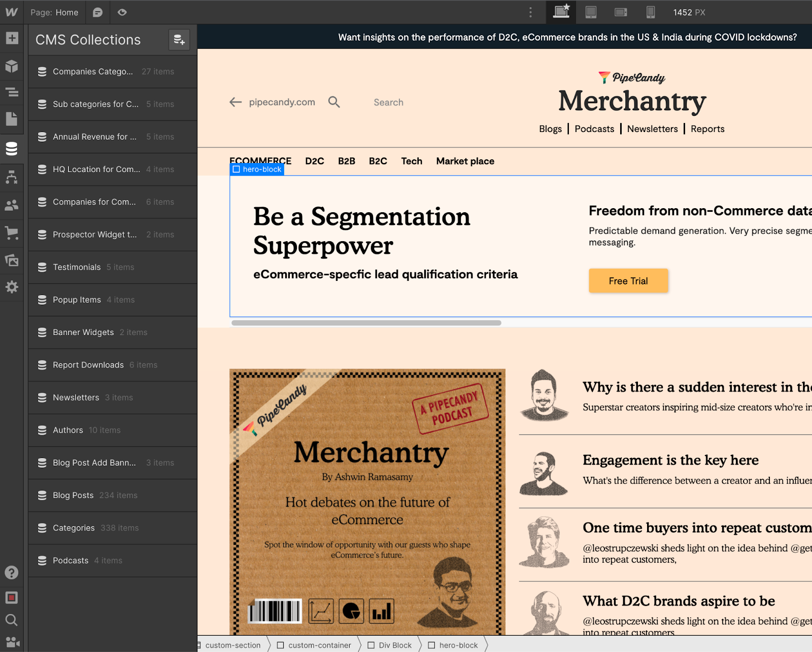Click the Merchantry podcast cover image
Image resolution: width=812 pixels, height=652 pixels.
click(367, 502)
